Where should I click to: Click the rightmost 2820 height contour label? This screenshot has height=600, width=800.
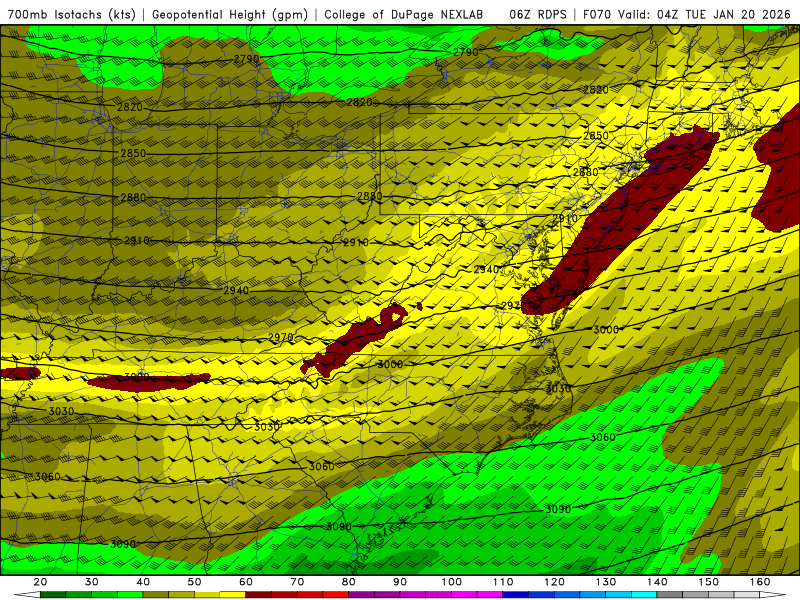point(595,90)
